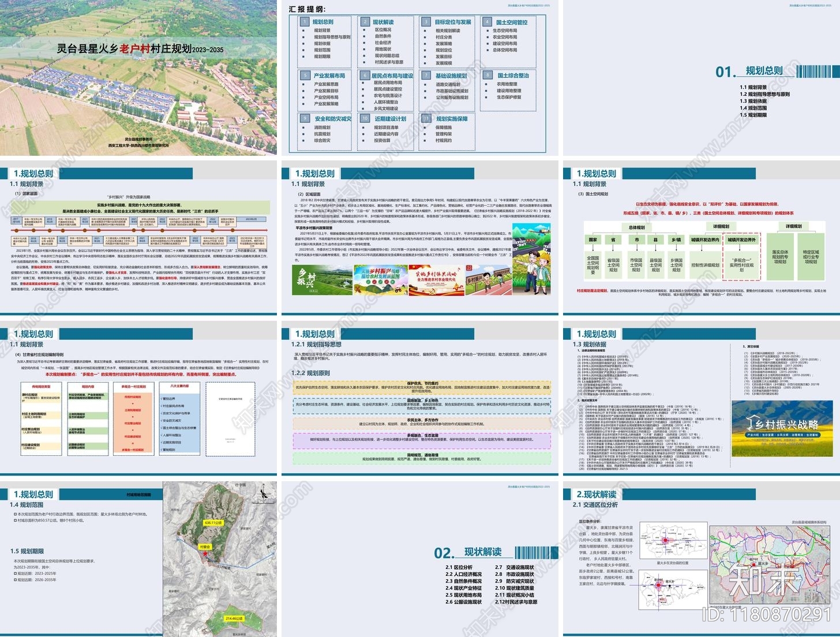Click heading 1.3 规划依据
840x637 pixels.
590,344
